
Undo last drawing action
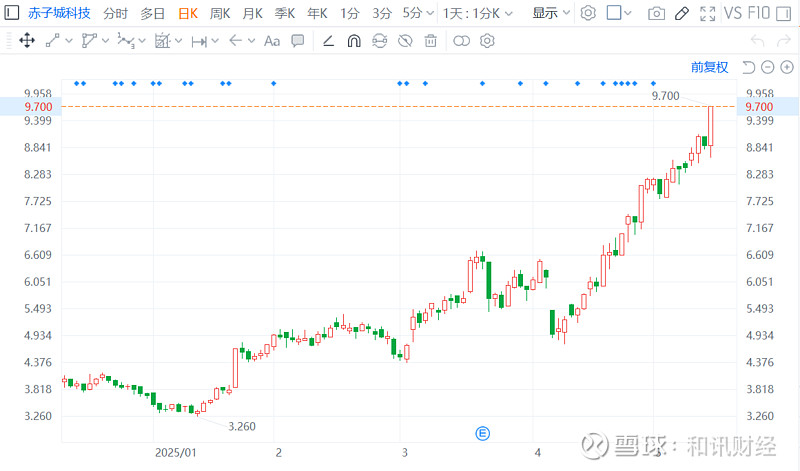[x=757, y=41]
